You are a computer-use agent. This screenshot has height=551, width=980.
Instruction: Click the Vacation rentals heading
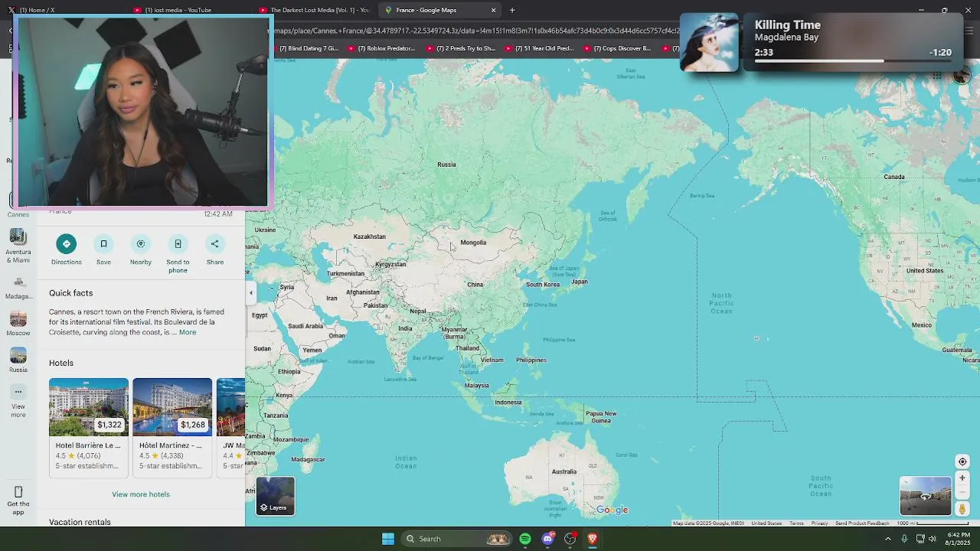pyautogui.click(x=80, y=522)
